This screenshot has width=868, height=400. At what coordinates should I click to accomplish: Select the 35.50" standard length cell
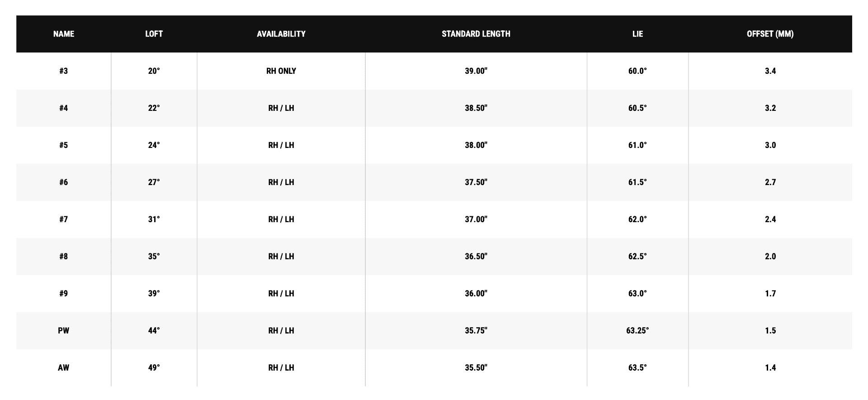pos(476,368)
